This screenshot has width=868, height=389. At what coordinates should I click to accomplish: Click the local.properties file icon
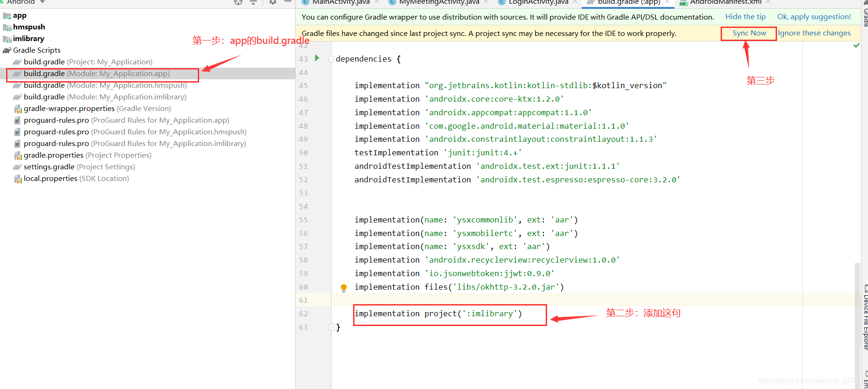point(18,179)
